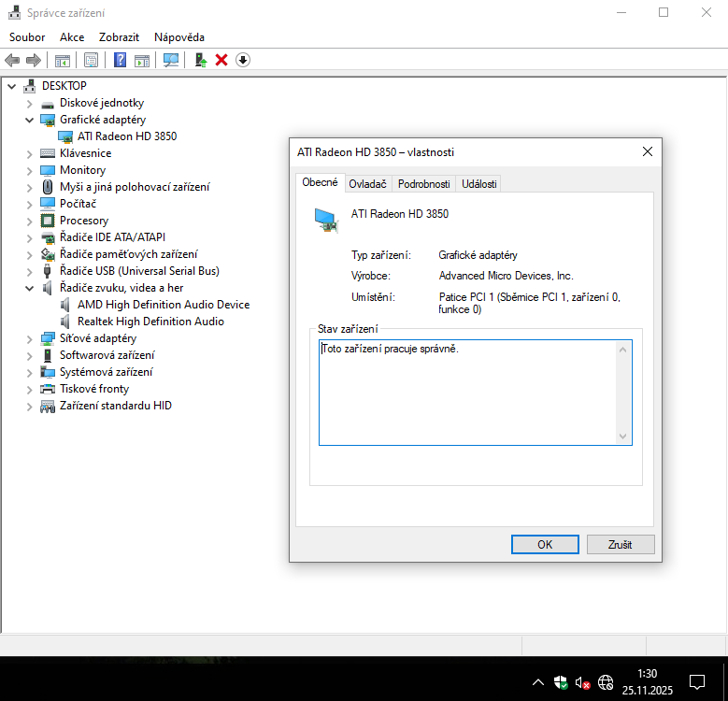The width and height of the screenshot is (728, 701).
Task: Click the show/hide console tree icon
Action: point(63,60)
